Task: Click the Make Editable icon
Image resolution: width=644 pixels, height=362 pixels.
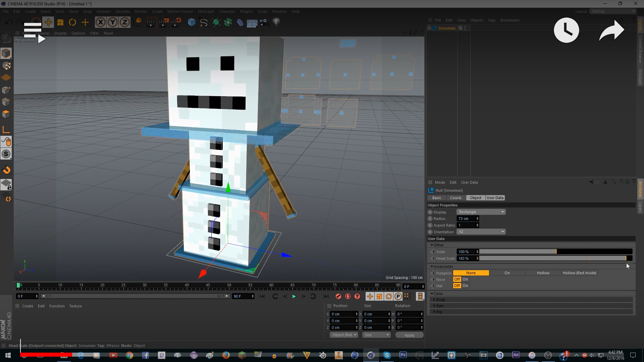Action: click(6, 38)
